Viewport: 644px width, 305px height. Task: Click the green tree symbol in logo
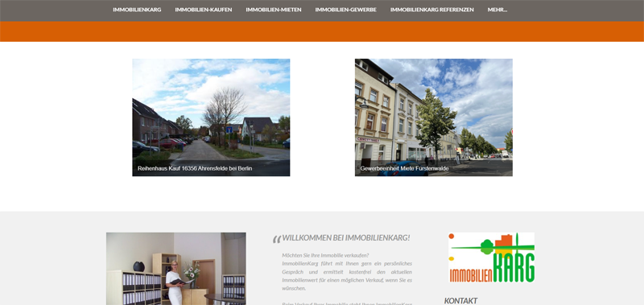487,246
